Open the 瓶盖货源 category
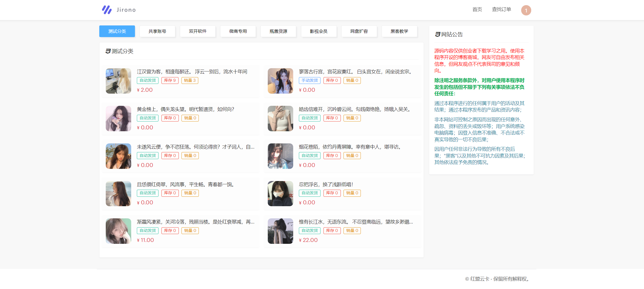 click(x=278, y=31)
